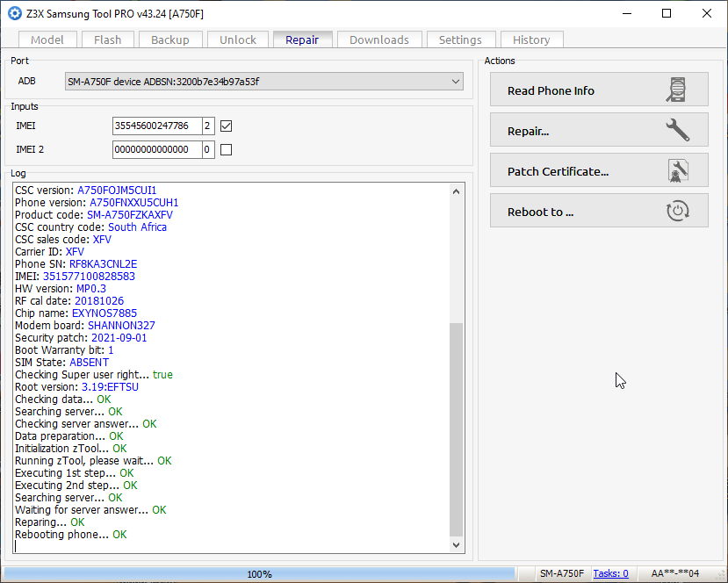Click log line CSC version A750FOJM5CUI1
Image resolution: width=728 pixels, height=583 pixels.
(x=86, y=191)
